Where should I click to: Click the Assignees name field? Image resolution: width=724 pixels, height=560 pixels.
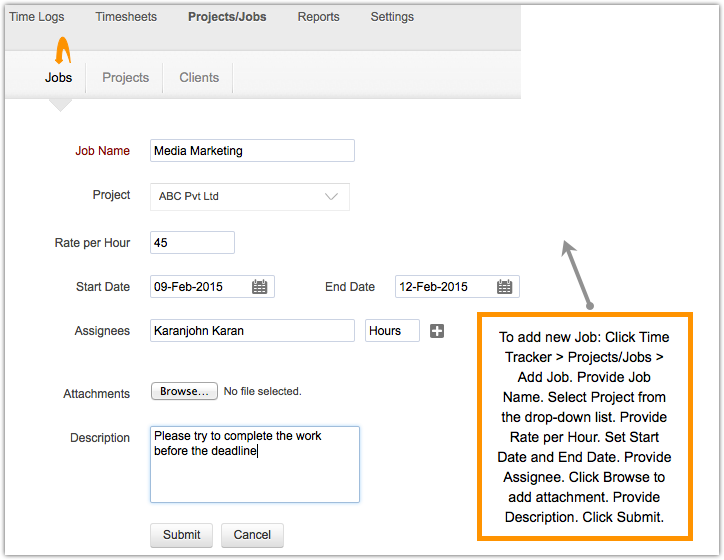pyautogui.click(x=252, y=331)
